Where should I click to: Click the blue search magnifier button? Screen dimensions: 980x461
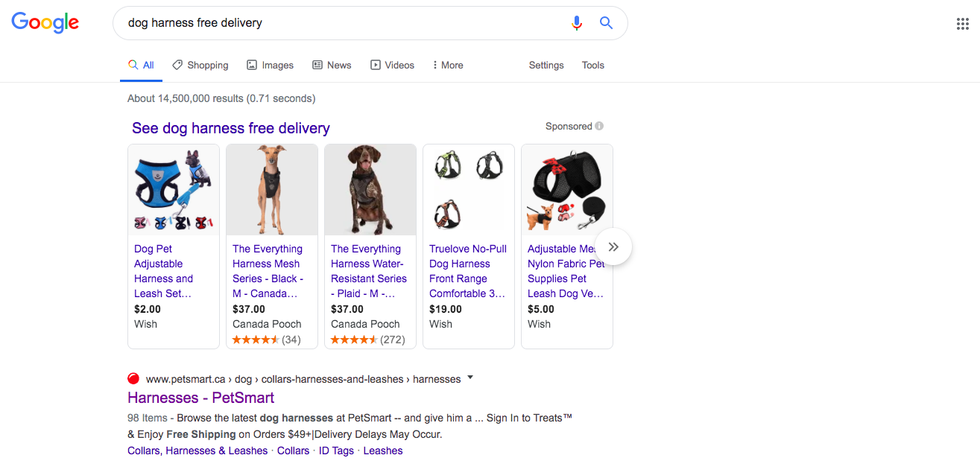tap(607, 23)
